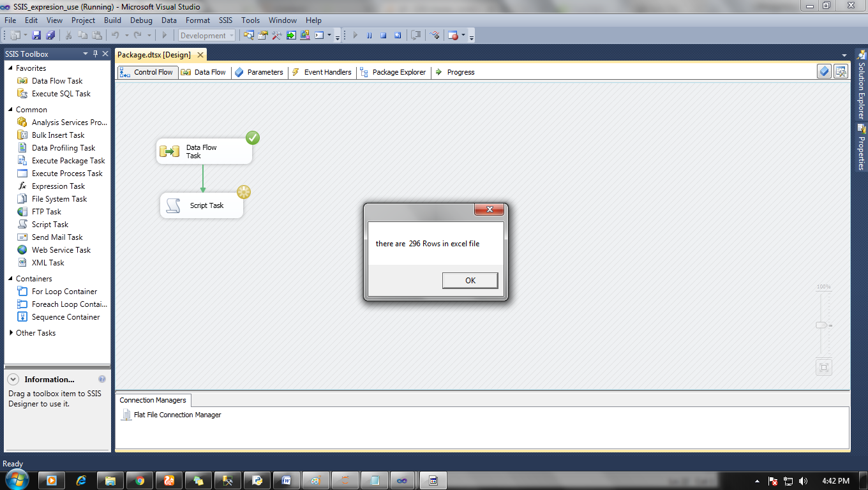Expand the Other Tasks group
Screen dimensions: 868x490
click(x=11, y=333)
